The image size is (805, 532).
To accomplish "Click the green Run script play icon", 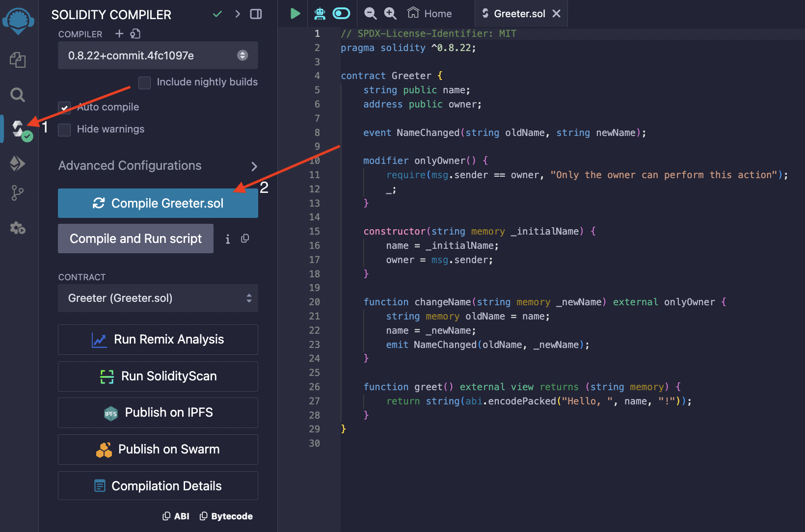I will pyautogui.click(x=295, y=14).
